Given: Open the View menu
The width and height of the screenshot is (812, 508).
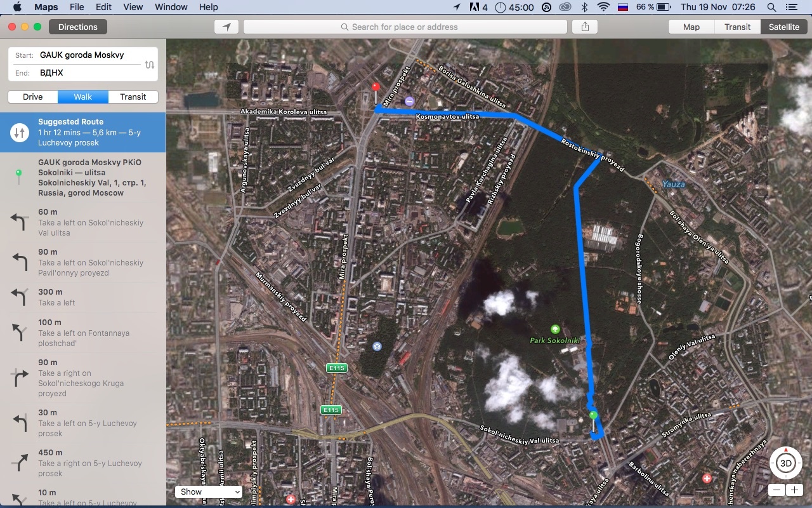Looking at the screenshot, I should (133, 7).
